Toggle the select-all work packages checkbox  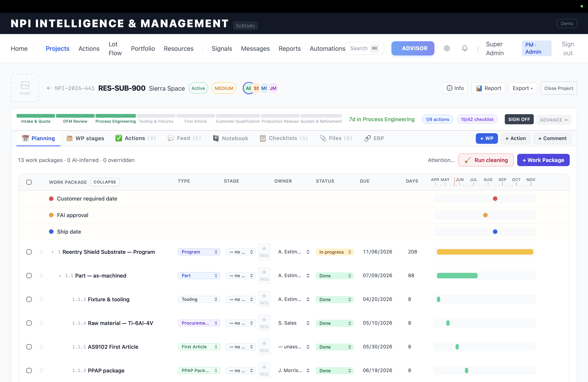pyautogui.click(x=29, y=182)
